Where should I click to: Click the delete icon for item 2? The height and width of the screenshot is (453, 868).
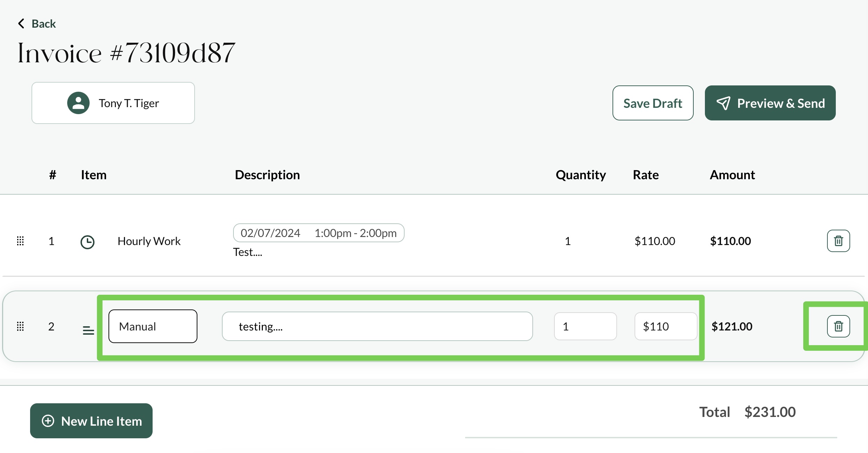(838, 326)
